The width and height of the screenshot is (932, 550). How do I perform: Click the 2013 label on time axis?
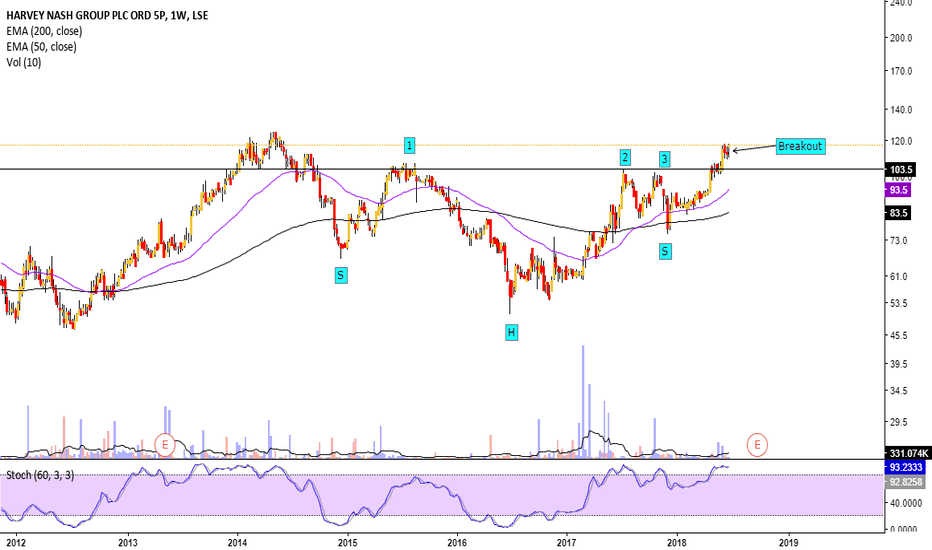[x=128, y=542]
